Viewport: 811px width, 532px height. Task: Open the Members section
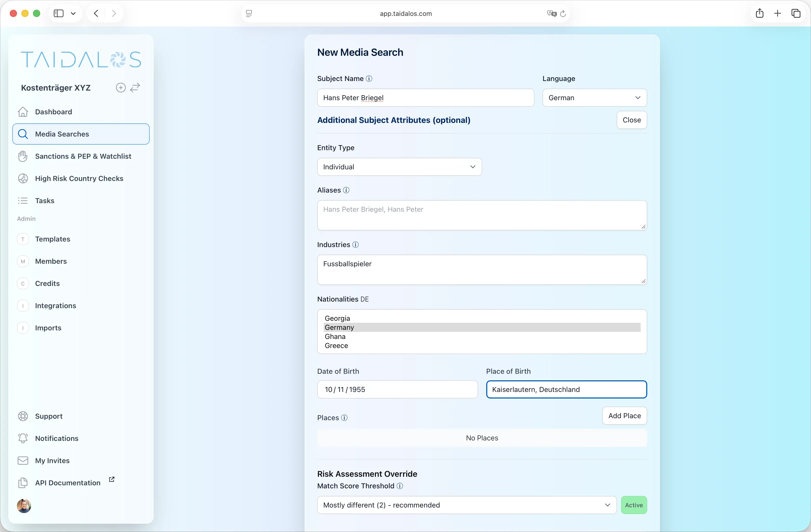pos(51,261)
